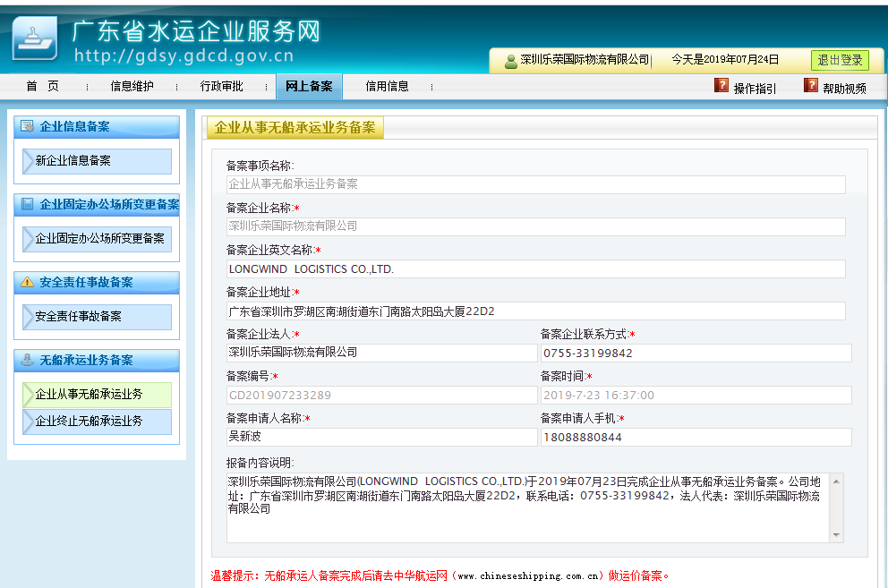Click the 备案编号 field GD201907233289
Viewport: 888px width, 588px height.
click(x=381, y=395)
